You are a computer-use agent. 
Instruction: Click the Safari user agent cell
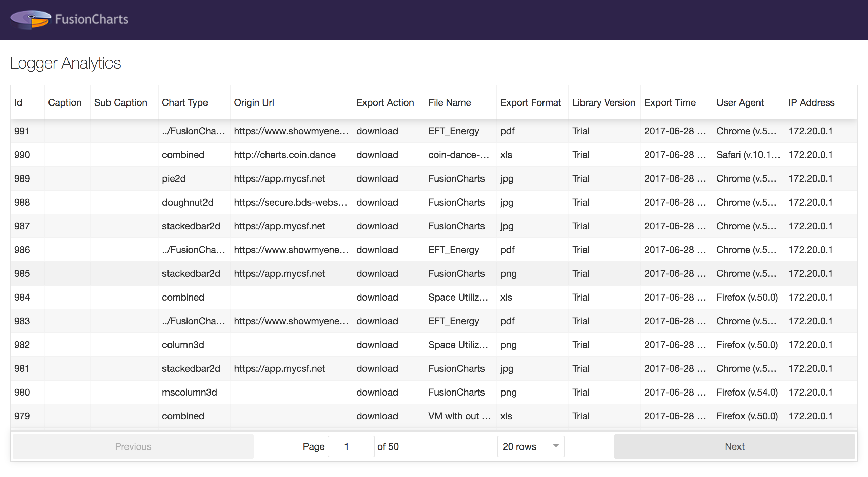pyautogui.click(x=748, y=155)
